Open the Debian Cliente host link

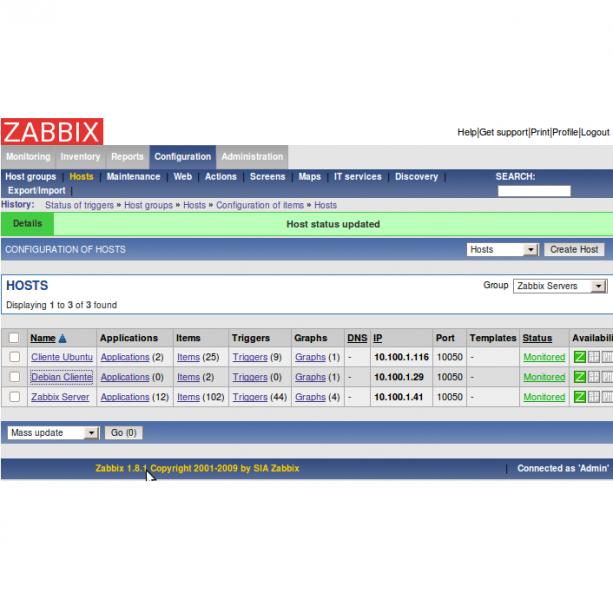click(62, 377)
